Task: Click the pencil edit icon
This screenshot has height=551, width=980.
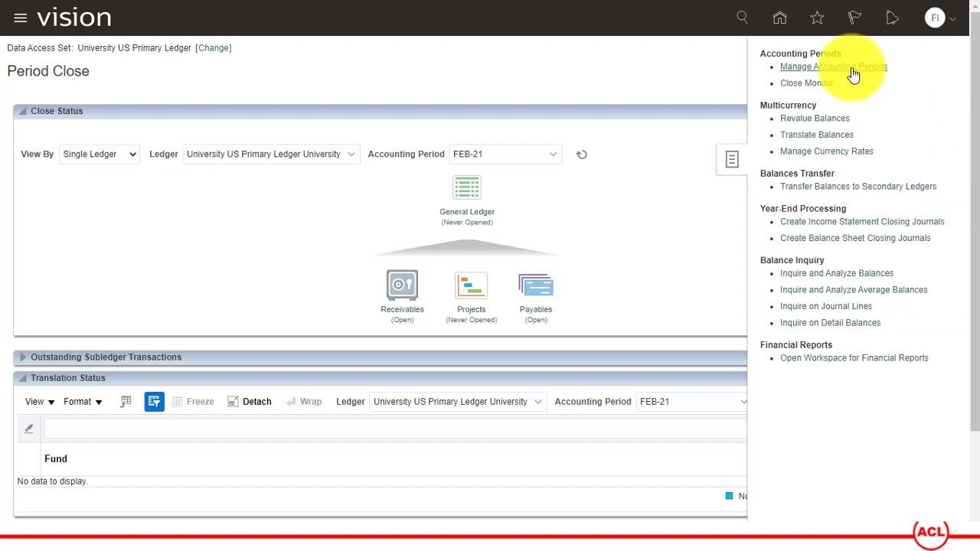Action: [x=29, y=429]
